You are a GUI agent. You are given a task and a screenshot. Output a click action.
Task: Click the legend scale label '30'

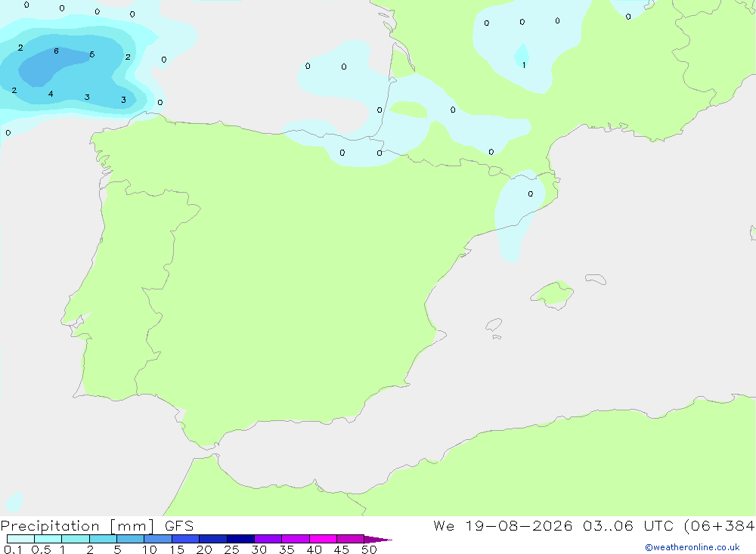(x=259, y=549)
